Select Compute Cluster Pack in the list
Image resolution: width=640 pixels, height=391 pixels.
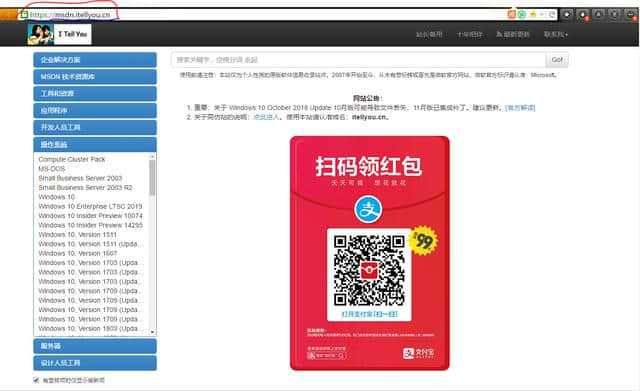tap(72, 159)
